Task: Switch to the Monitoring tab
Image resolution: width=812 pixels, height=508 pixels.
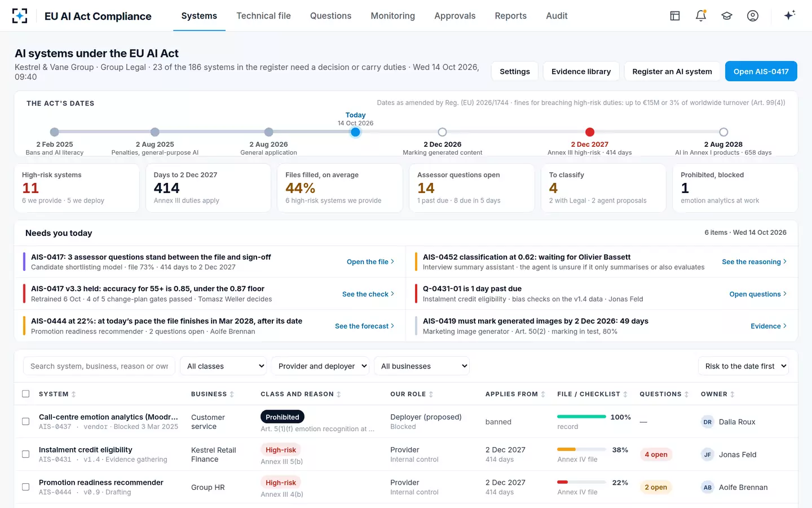Action: coord(392,16)
